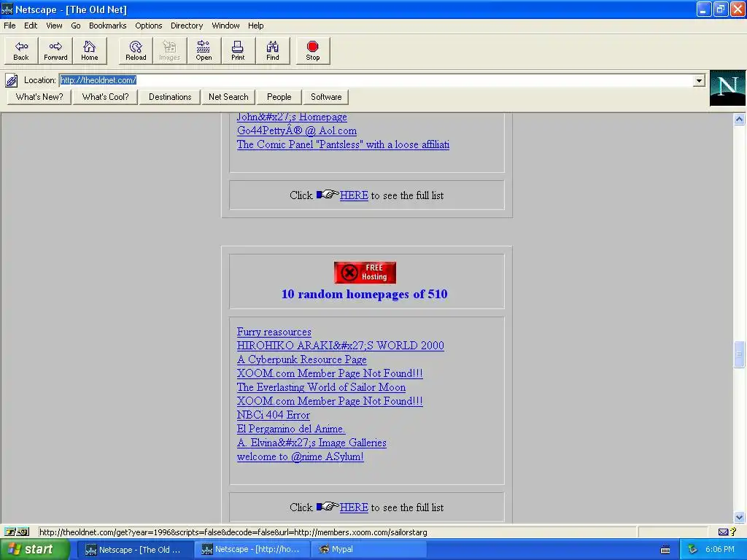This screenshot has width=747, height=560.
Task: Switch to Netscape - [http://ho... taskbar window
Action: (x=252, y=550)
